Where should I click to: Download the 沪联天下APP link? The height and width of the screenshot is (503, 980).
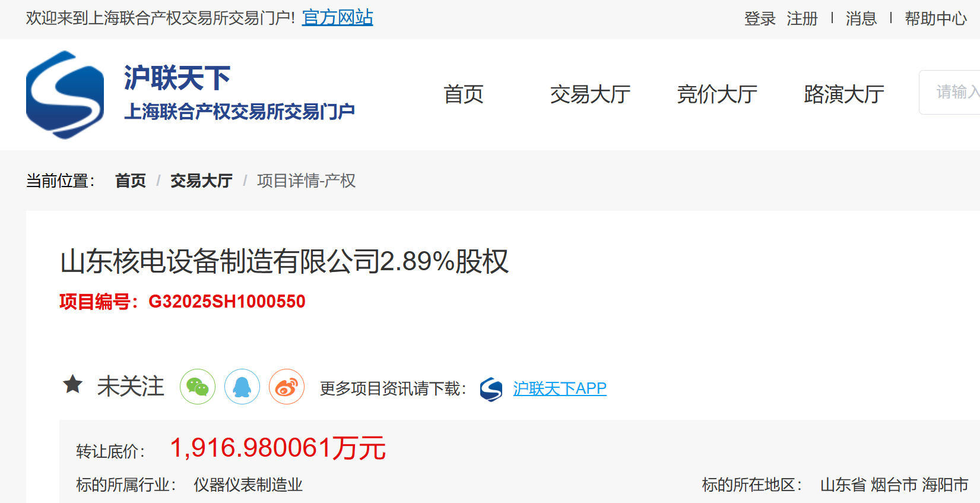[560, 388]
